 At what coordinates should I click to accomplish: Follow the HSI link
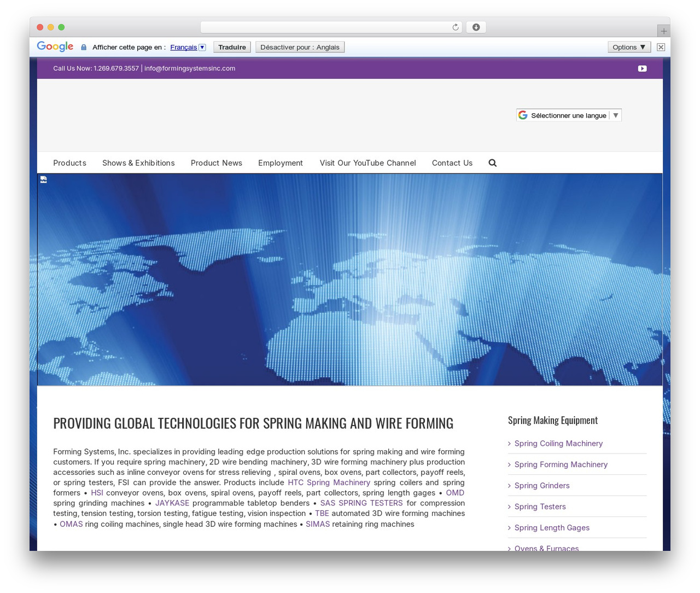click(x=97, y=493)
